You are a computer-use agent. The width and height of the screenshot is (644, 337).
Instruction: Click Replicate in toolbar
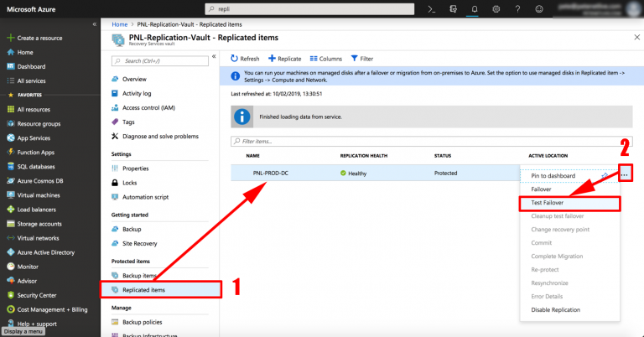coord(284,59)
